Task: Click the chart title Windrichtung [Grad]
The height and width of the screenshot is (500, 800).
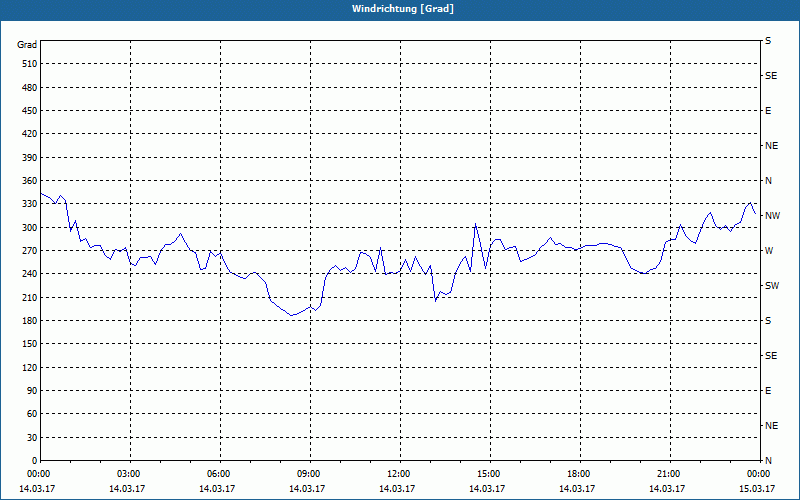Action: coord(403,9)
